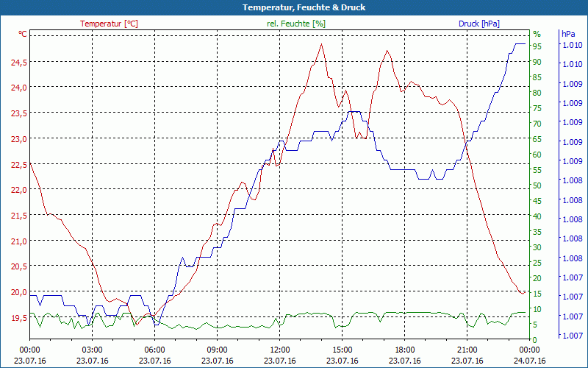Click humidity axis value '30'
The image size is (588, 368).
(537, 247)
